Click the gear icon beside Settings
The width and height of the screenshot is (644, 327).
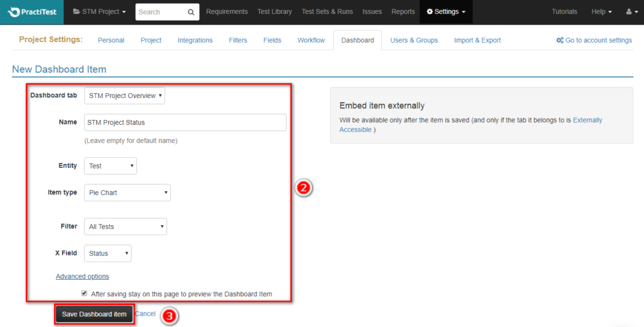click(x=430, y=11)
